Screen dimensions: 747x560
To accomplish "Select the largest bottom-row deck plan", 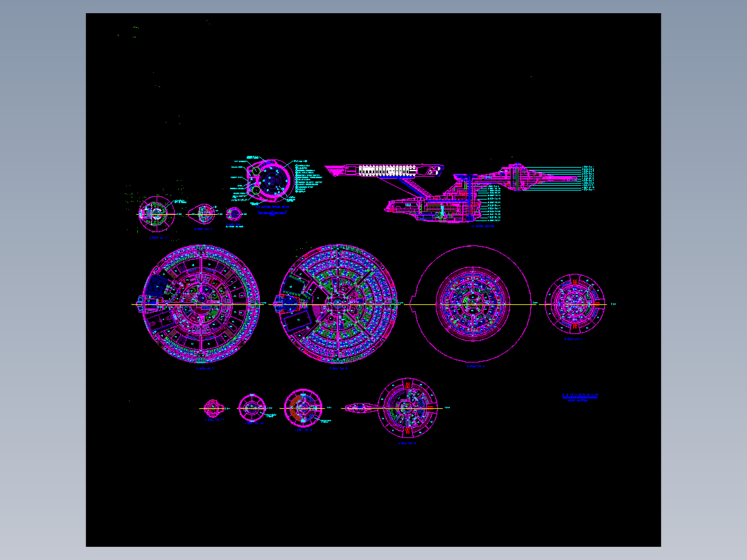I will click(x=407, y=408).
